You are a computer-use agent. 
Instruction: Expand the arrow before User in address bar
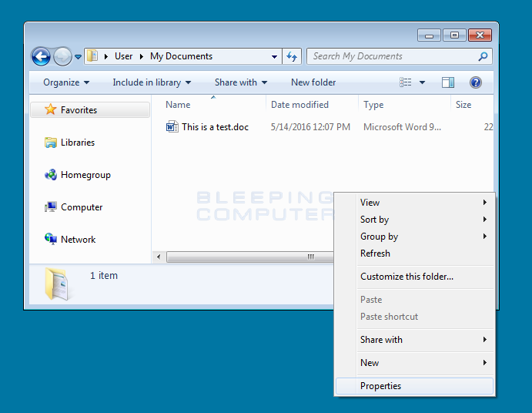(x=106, y=56)
